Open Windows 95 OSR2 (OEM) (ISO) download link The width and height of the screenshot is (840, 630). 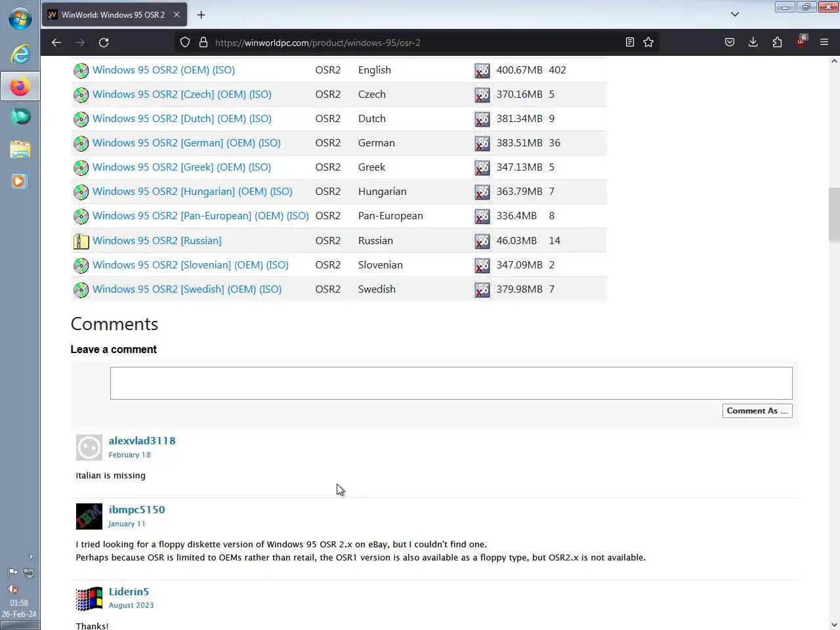click(163, 70)
